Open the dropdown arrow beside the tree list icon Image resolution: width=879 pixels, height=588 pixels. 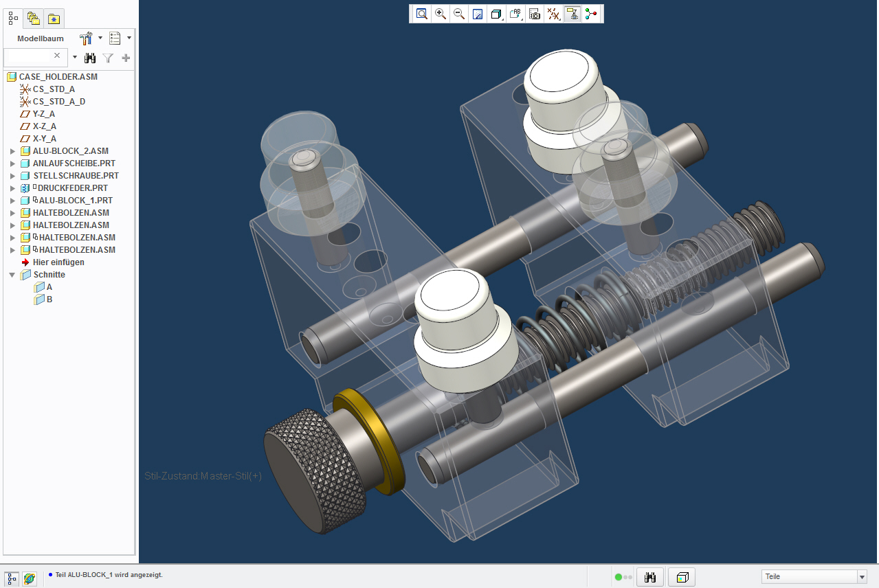click(x=129, y=38)
